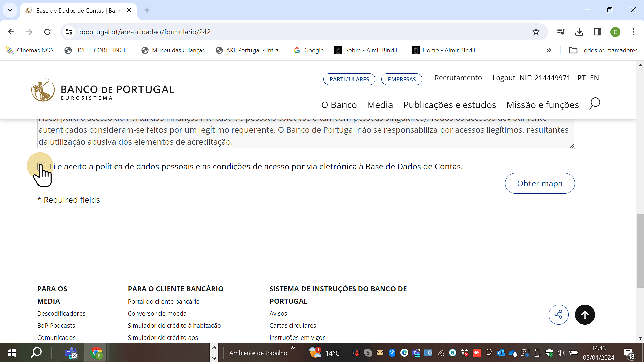Open the tab search dropdown arrow
Screen dimensions: 644x362
point(10,10)
